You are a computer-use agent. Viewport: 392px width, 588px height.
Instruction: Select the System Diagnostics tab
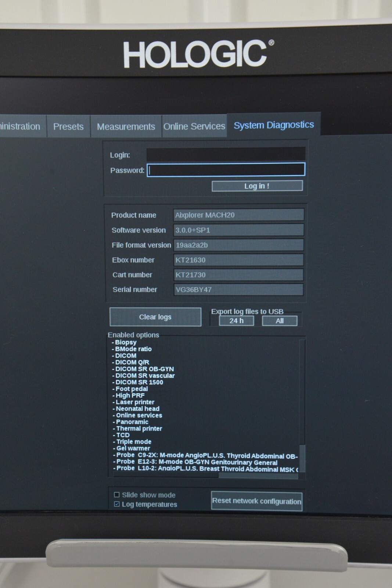tap(274, 125)
